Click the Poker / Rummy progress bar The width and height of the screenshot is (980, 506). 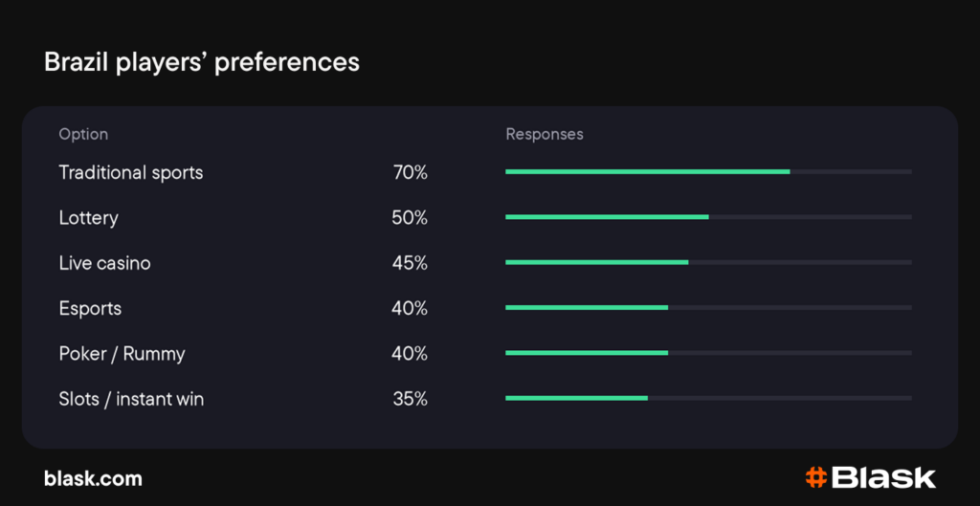709,353
